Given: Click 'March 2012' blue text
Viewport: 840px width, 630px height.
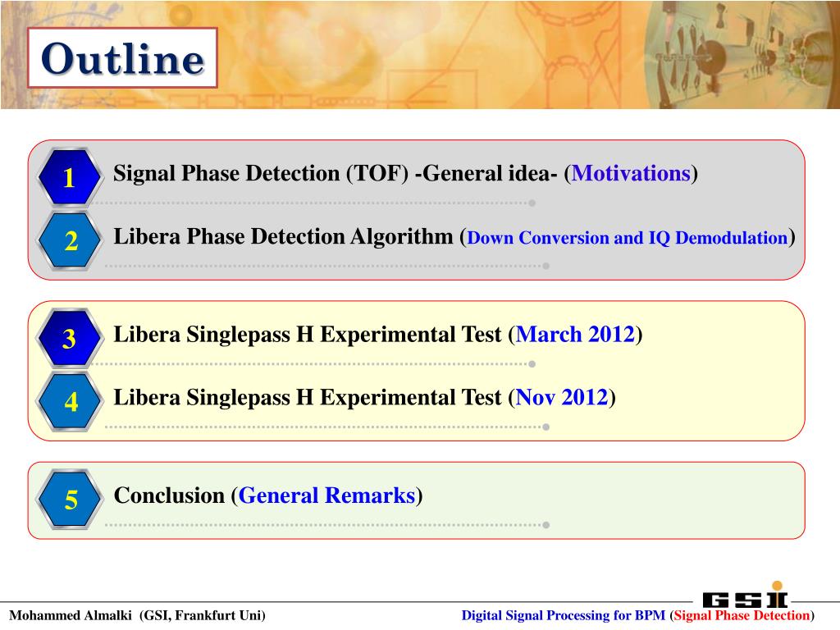Looking at the screenshot, I should click(575, 335).
